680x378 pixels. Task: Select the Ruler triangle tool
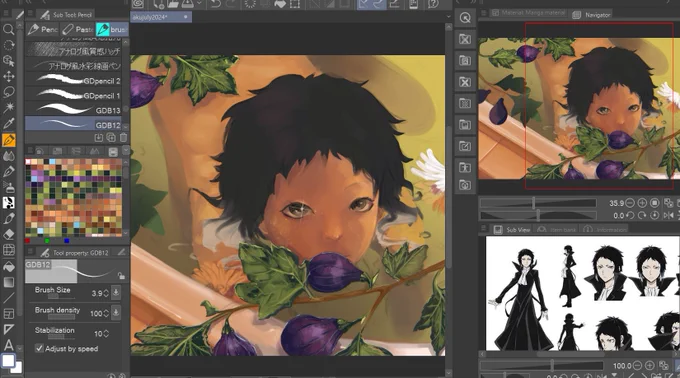tap(8, 329)
